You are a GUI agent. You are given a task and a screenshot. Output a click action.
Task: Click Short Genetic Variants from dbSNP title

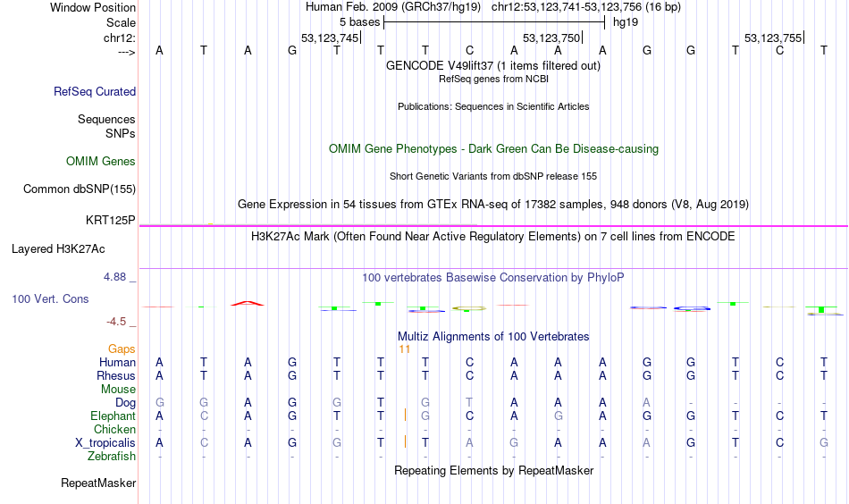click(493, 176)
